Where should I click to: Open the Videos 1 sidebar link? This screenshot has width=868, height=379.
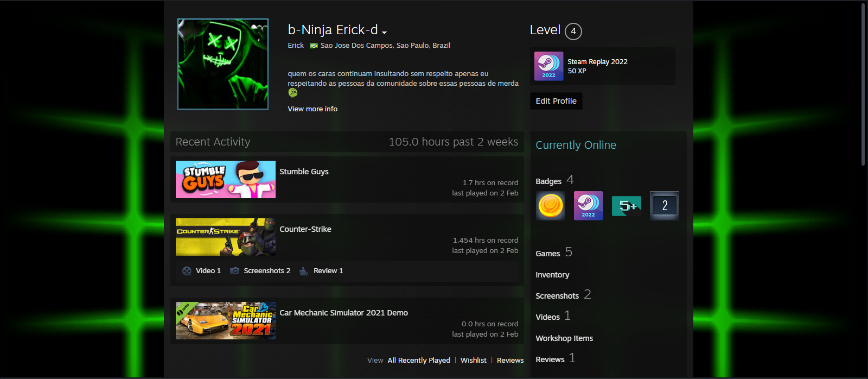click(553, 316)
